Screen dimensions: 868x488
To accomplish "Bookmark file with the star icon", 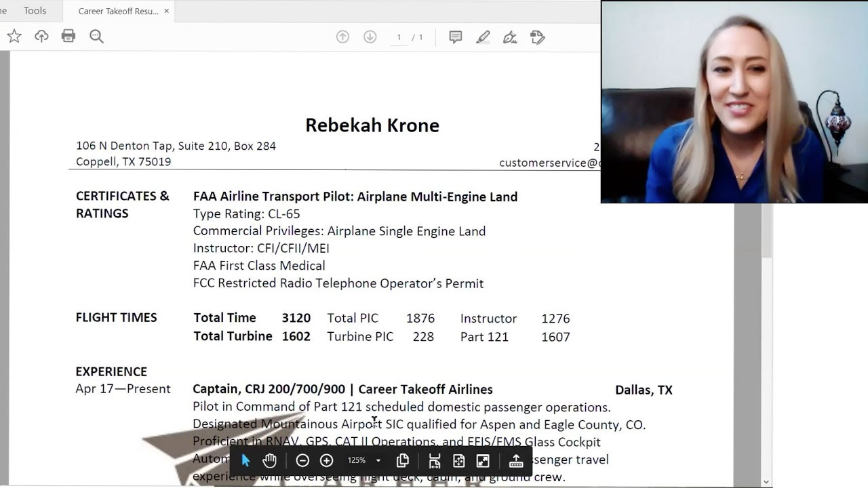I will click(14, 37).
